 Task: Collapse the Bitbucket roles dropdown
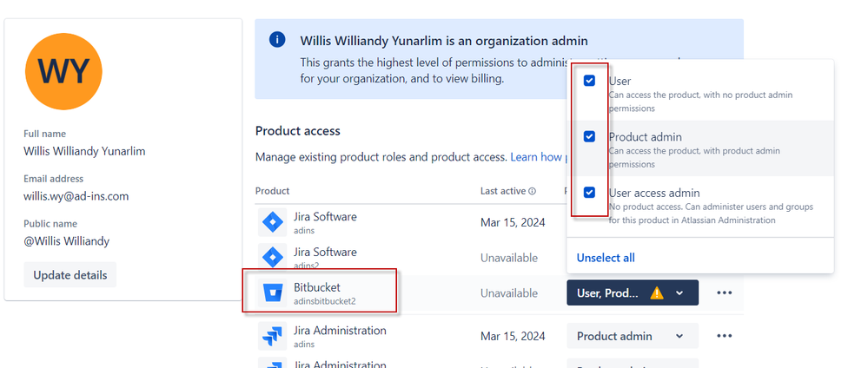coord(633,292)
